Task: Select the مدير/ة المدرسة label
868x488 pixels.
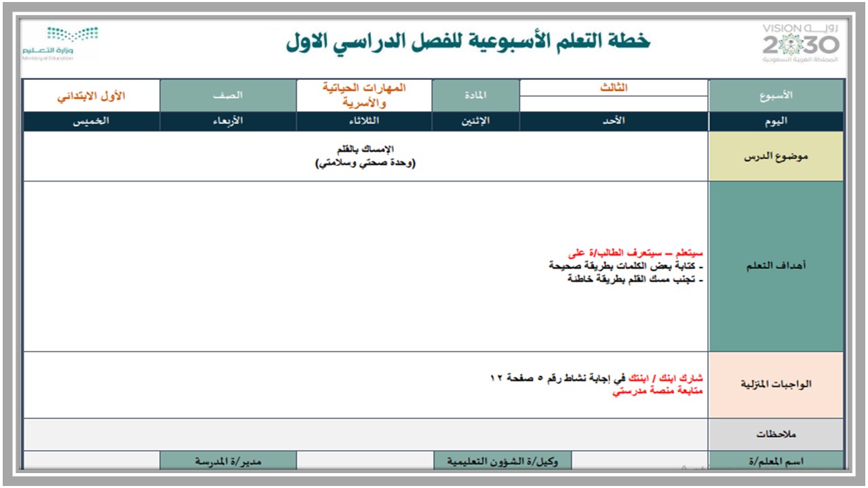Action: tap(228, 461)
